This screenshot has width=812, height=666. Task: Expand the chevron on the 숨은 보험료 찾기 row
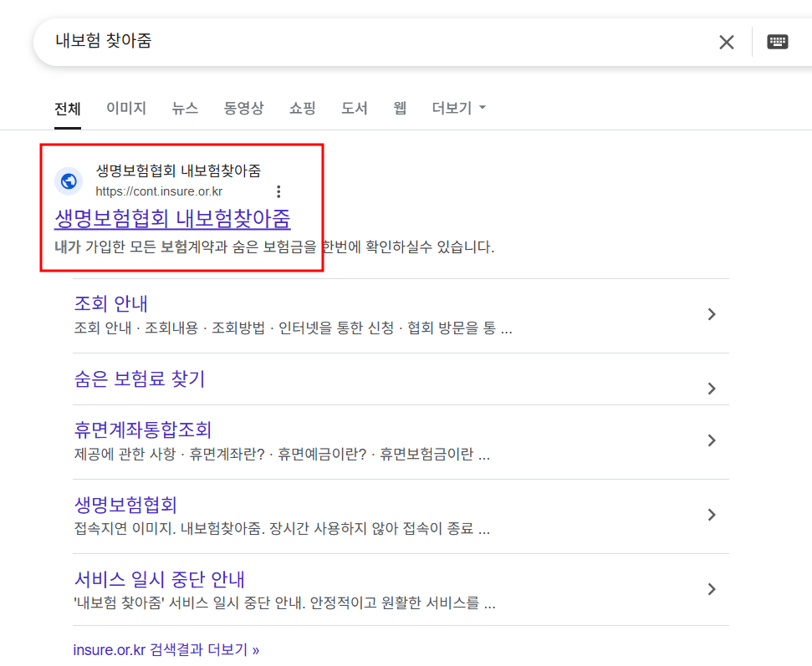(712, 388)
